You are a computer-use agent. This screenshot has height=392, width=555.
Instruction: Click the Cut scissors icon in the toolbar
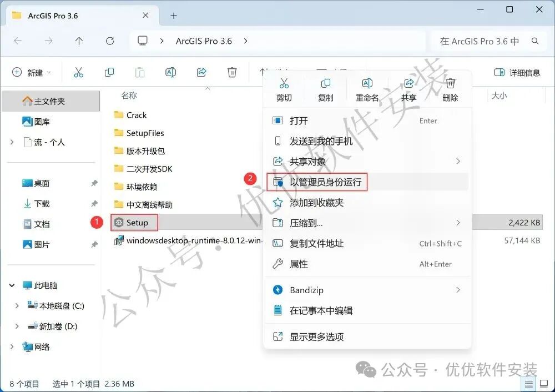79,72
